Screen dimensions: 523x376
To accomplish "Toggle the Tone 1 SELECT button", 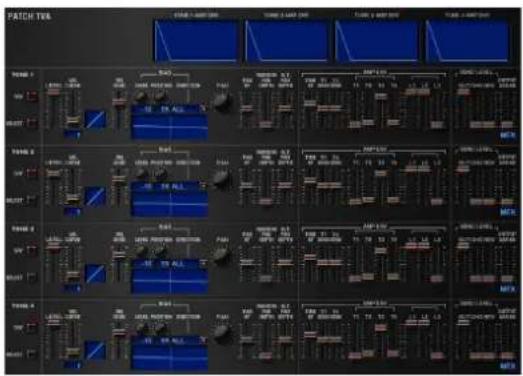I will tap(32, 123).
